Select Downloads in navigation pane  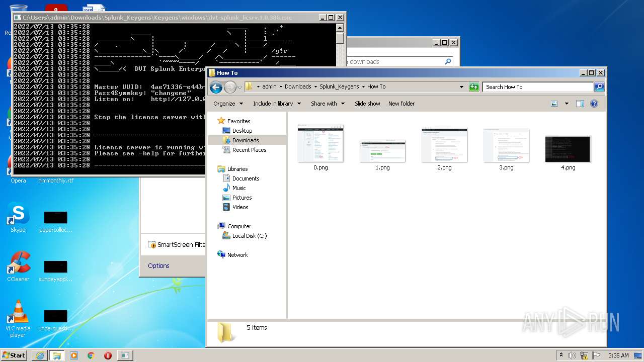246,140
